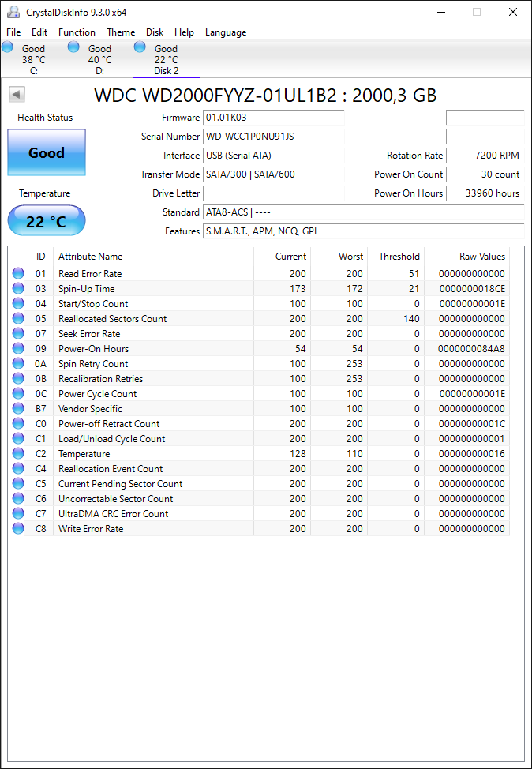Switch to the D: disk tab
This screenshot has height=769, width=532.
[x=99, y=59]
